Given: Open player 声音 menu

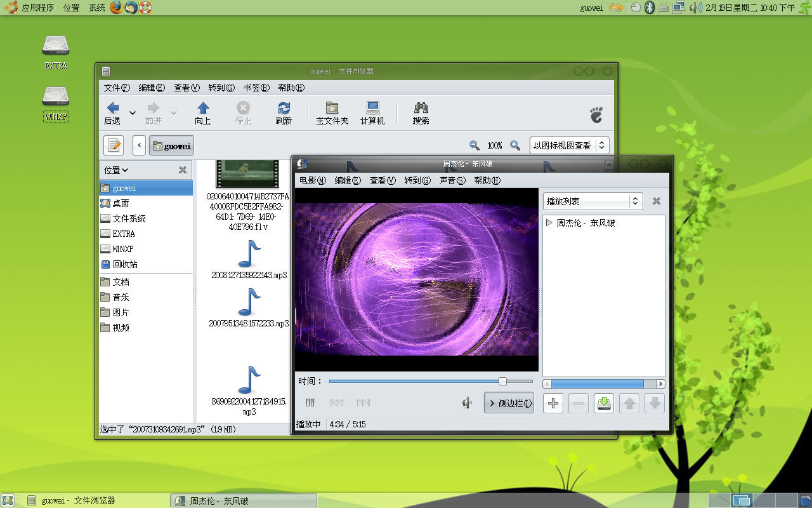Looking at the screenshot, I should point(452,180).
